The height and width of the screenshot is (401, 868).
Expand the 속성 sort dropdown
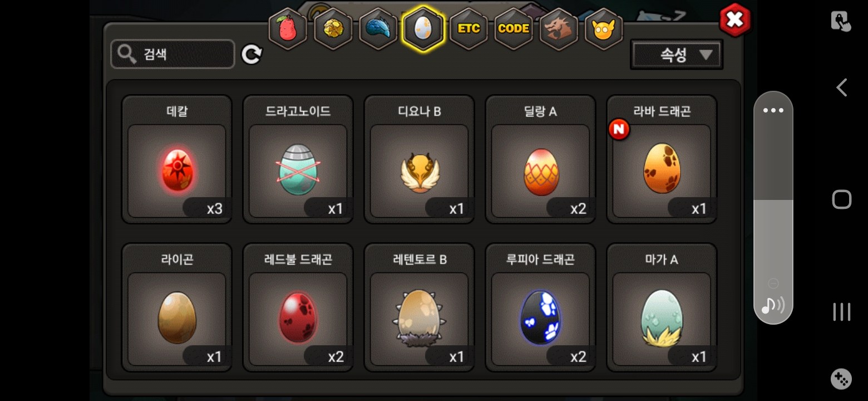tap(677, 55)
